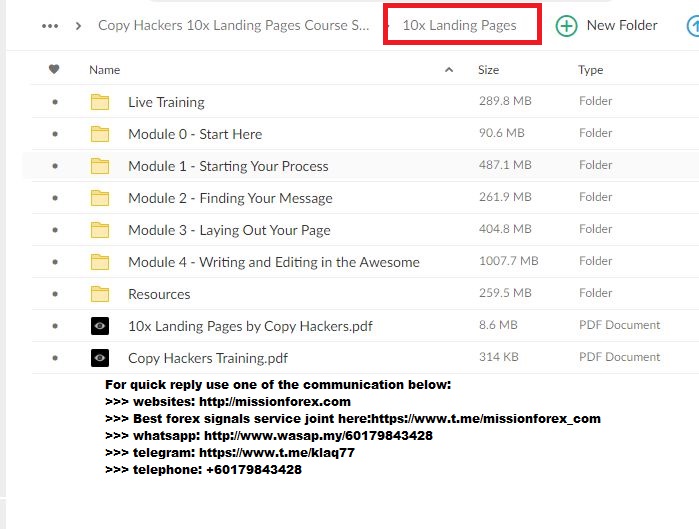Click the favorites heart column header
The width and height of the screenshot is (699, 529).
click(54, 69)
